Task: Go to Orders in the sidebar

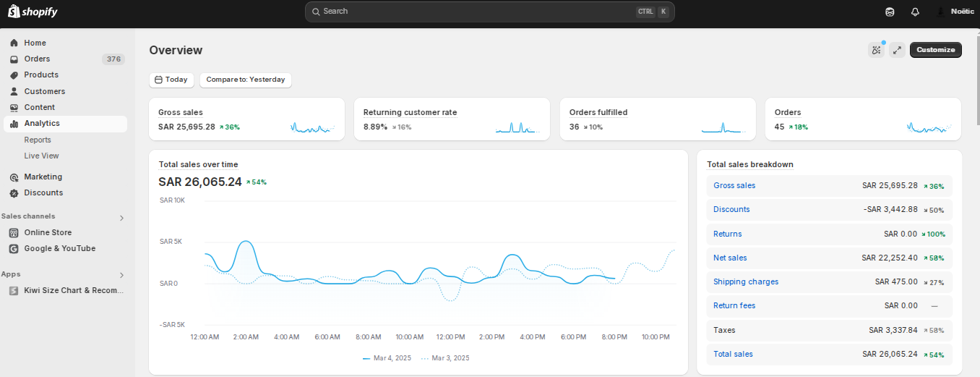Action: point(37,59)
